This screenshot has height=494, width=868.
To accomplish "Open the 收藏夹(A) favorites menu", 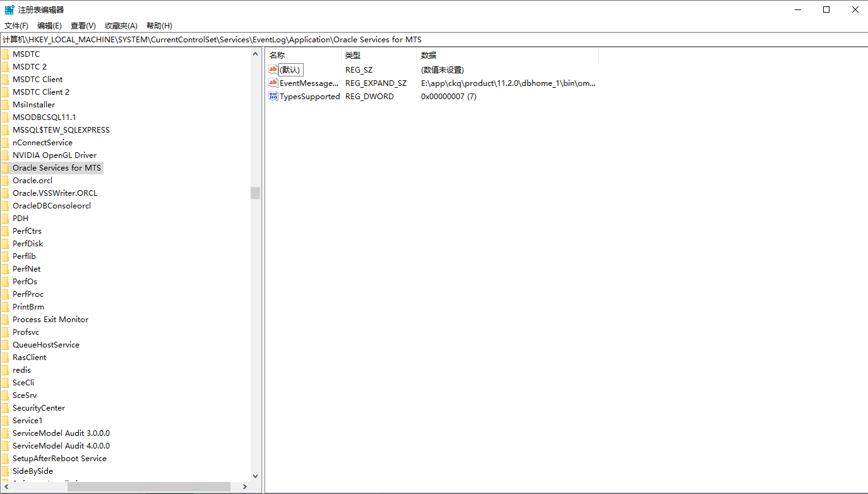I will (x=121, y=25).
